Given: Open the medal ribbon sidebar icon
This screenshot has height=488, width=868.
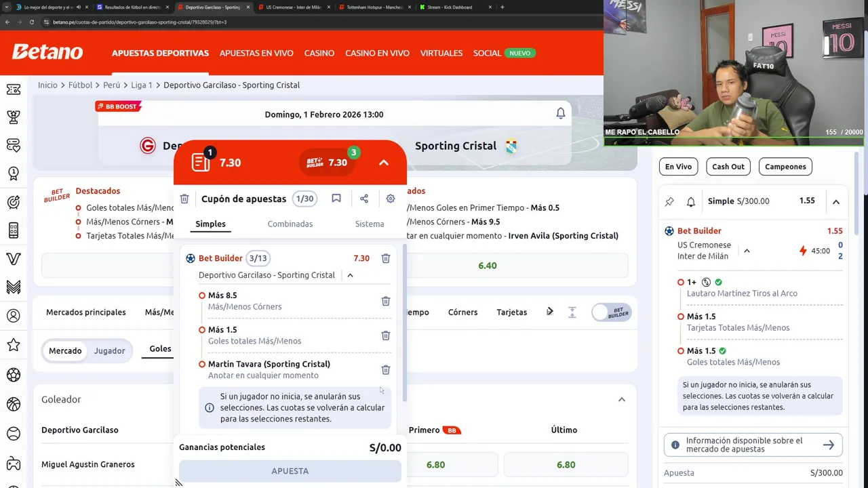Looking at the screenshot, I should [x=14, y=174].
